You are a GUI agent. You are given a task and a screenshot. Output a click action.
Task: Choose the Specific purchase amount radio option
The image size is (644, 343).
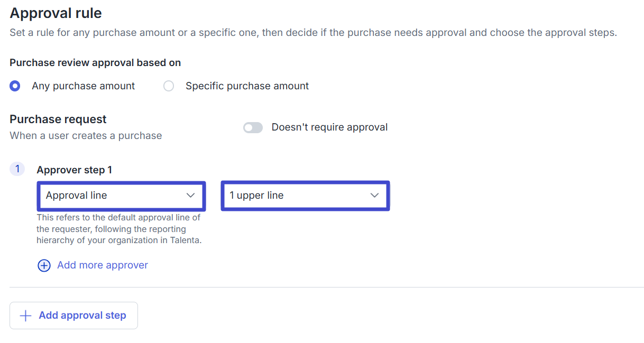click(x=169, y=86)
